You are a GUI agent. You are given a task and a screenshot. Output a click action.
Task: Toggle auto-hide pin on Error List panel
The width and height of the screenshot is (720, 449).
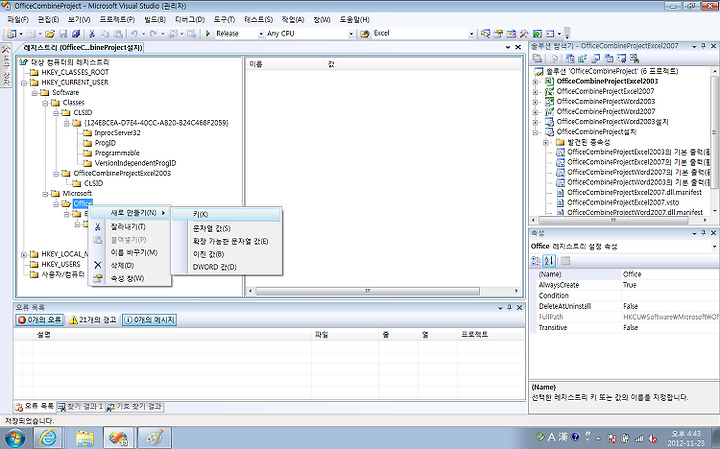509,308
